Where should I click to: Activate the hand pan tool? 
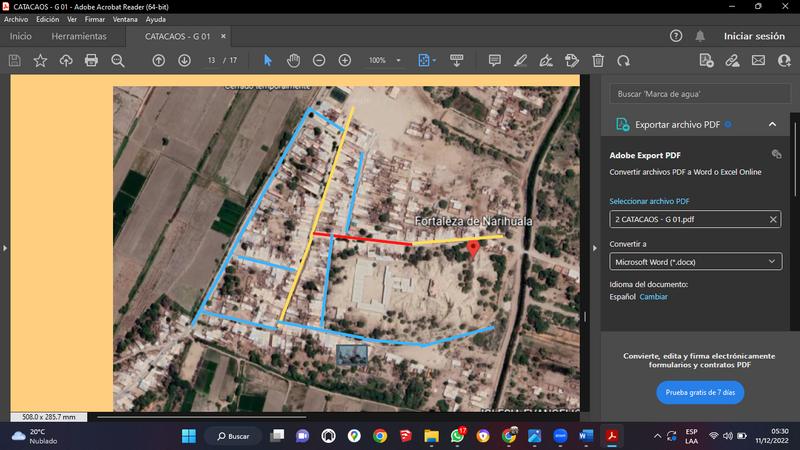(293, 61)
